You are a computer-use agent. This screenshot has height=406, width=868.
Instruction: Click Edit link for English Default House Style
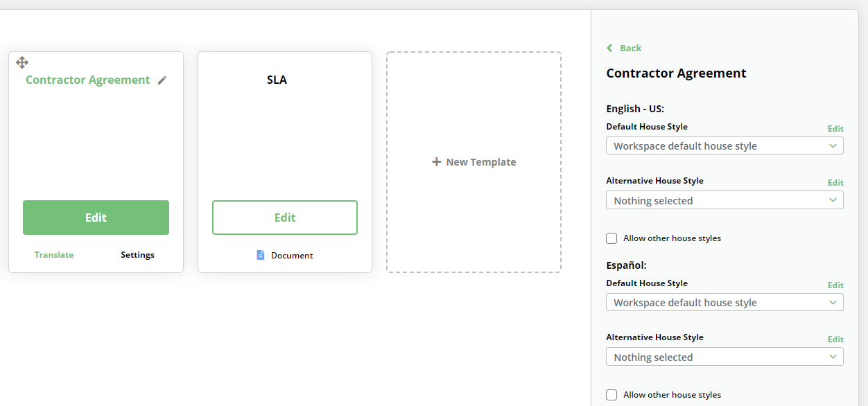pyautogui.click(x=835, y=129)
